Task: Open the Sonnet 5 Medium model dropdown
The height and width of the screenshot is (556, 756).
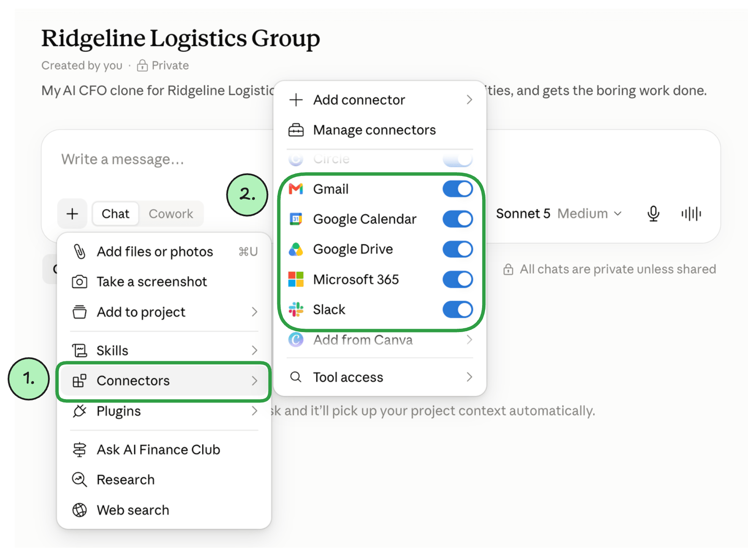Action: (559, 214)
